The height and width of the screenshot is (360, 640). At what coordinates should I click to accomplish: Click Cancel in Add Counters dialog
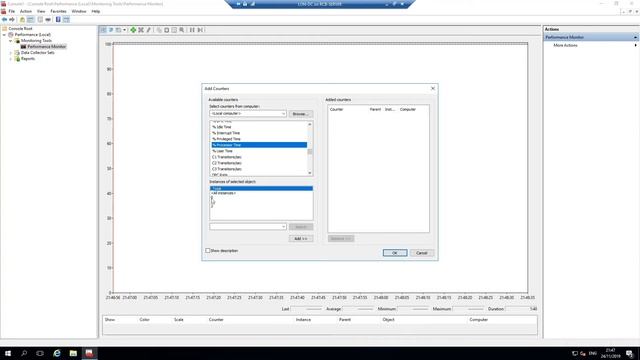(x=421, y=253)
